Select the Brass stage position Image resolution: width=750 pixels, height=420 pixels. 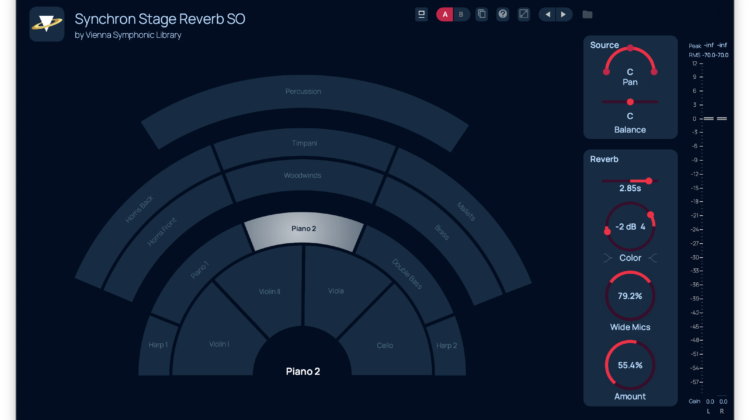click(x=442, y=232)
